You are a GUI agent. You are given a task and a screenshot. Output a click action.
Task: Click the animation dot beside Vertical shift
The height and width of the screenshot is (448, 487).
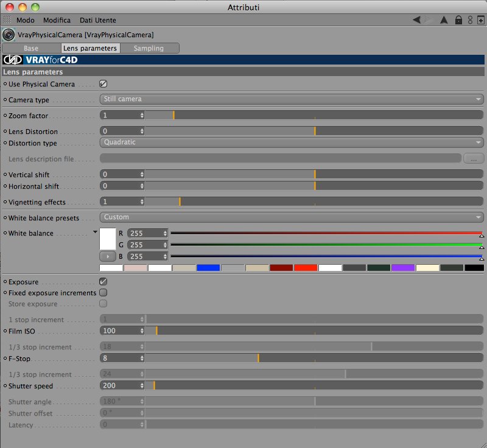tap(5, 175)
